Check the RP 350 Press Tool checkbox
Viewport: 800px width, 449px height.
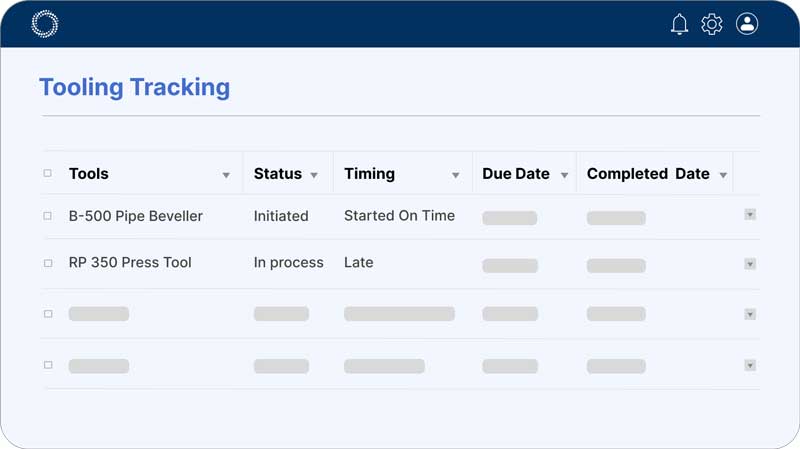tap(47, 263)
